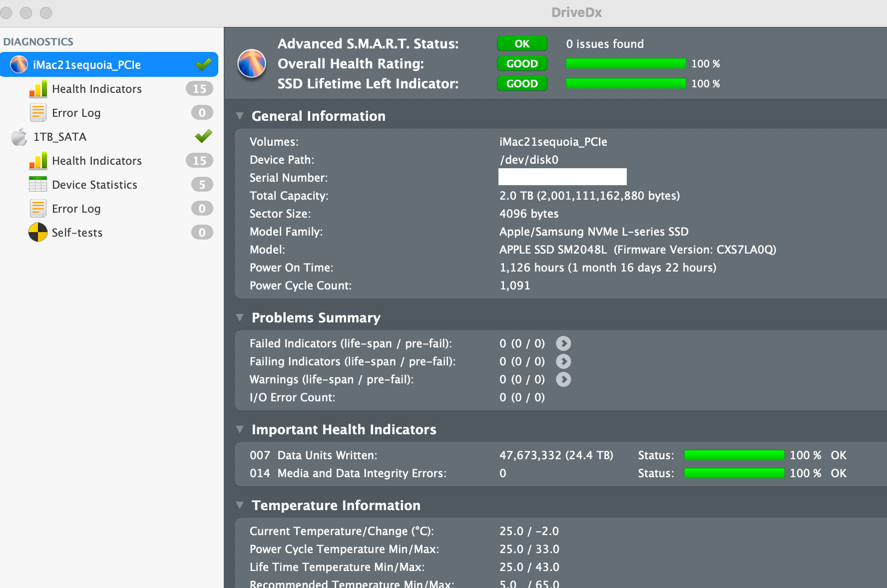Open Self-tests for 1TB_SATA
887x588 pixels.
click(x=77, y=233)
